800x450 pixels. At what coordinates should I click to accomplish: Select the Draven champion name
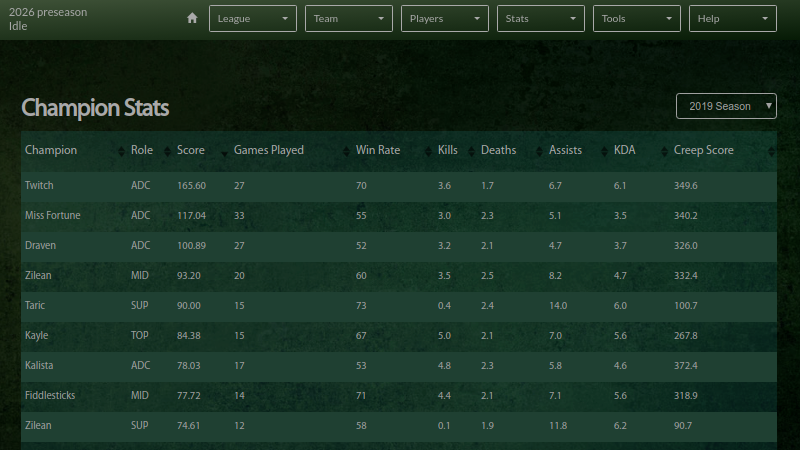40,245
